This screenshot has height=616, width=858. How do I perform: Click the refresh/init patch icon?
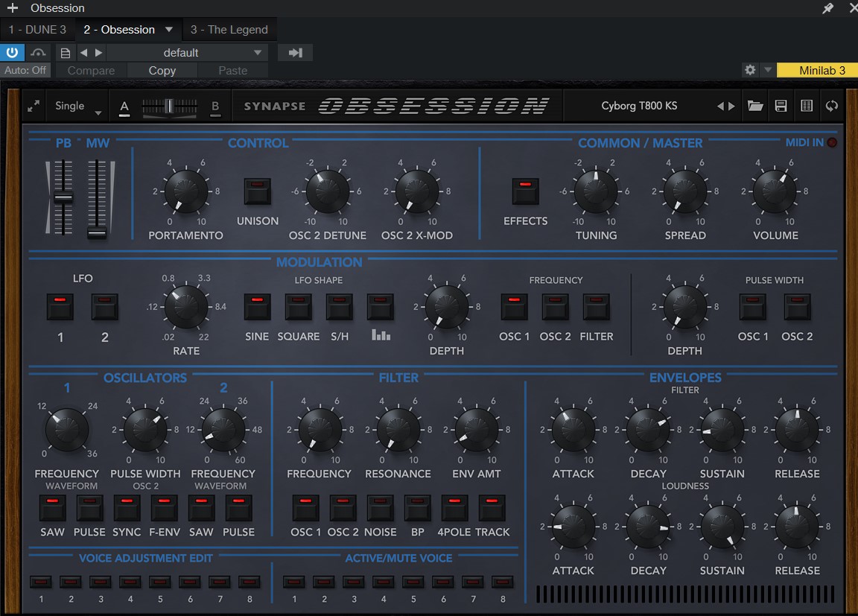click(x=832, y=106)
